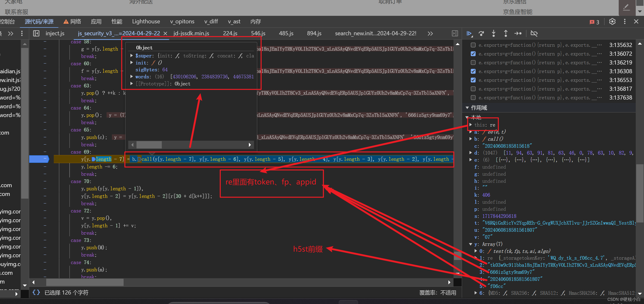Viewport: 644px width, 304px height.
Task: Click the pretty-print braces icon
Action: [36, 292]
